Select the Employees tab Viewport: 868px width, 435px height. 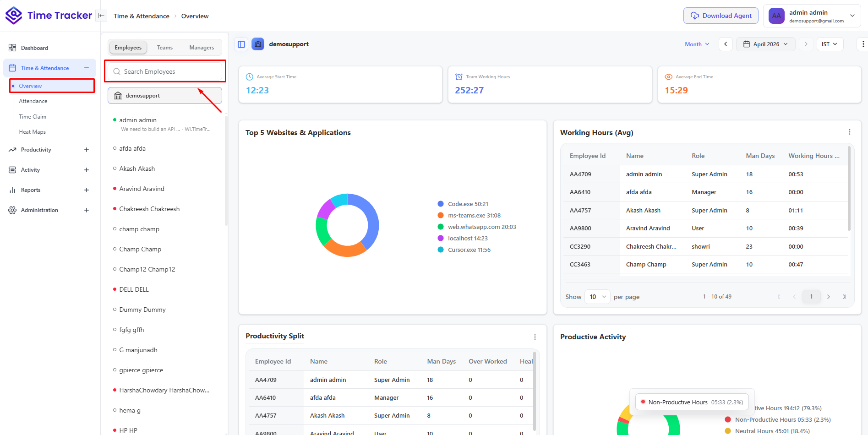coord(128,48)
